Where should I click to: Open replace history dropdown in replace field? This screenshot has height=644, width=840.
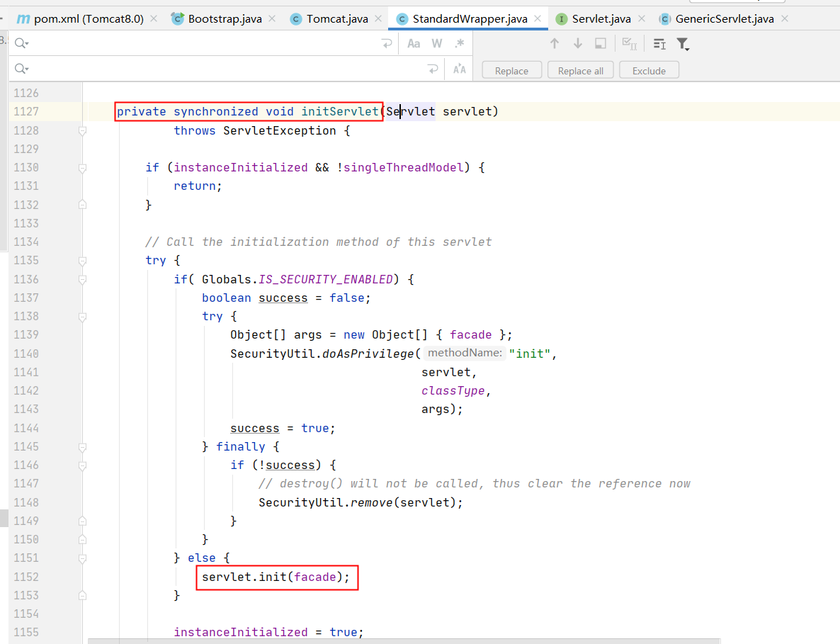coord(21,69)
